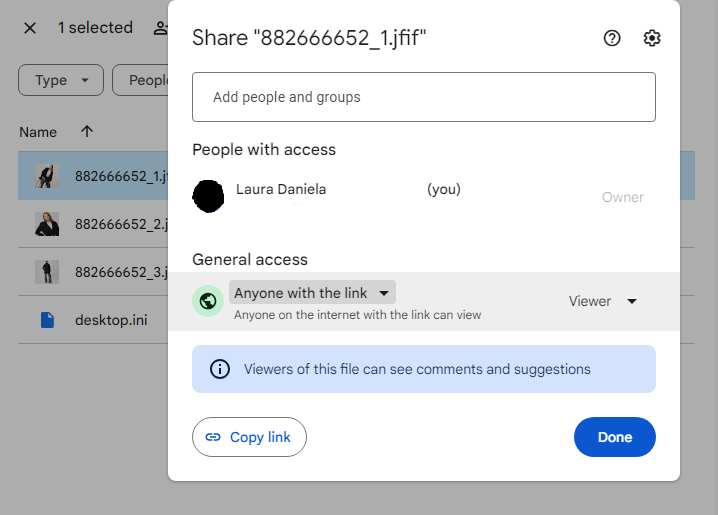Click the info icon in blue banner
This screenshot has height=515, width=718.
220,369
